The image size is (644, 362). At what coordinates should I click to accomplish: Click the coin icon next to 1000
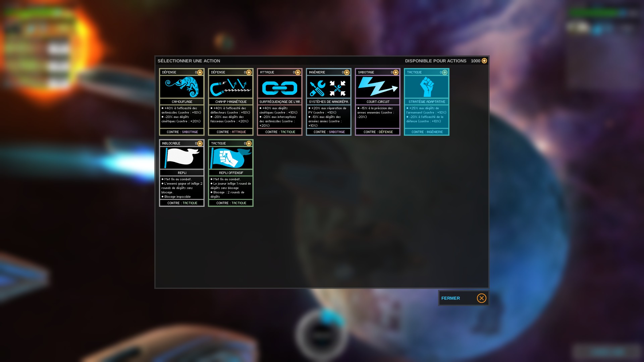484,61
